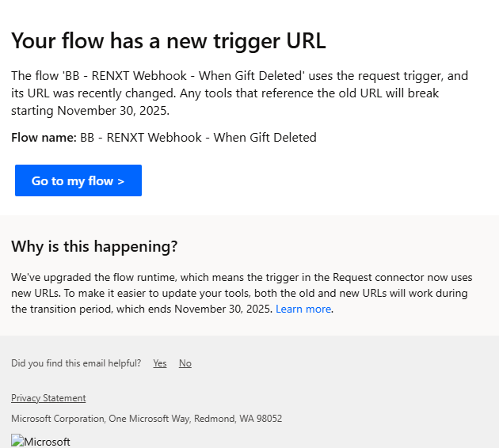Click the Go to my flow button
This screenshot has width=499, height=448.
tap(78, 180)
